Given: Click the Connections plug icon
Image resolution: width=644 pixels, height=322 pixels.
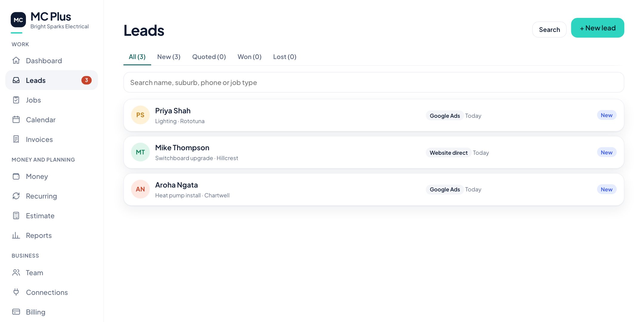Looking at the screenshot, I should pyautogui.click(x=16, y=292).
